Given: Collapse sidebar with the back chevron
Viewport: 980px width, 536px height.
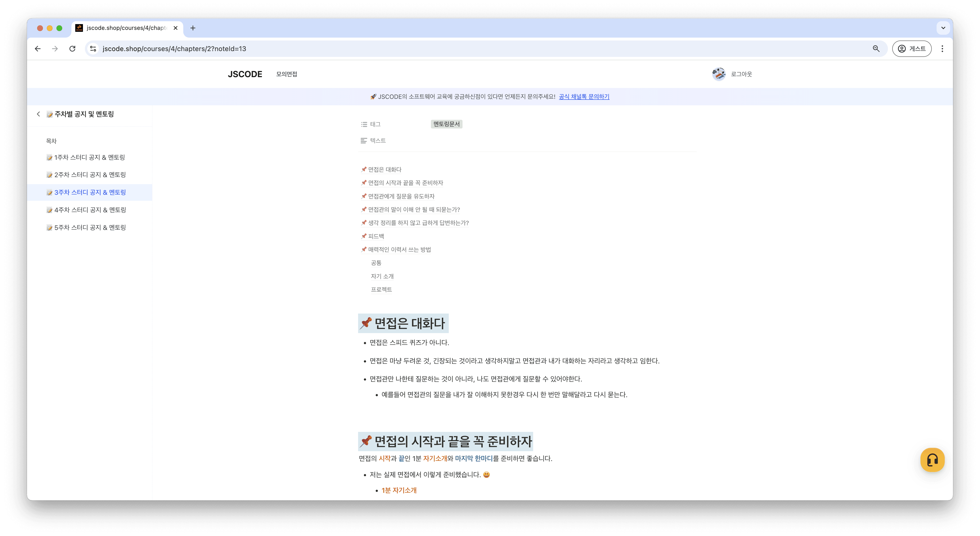Looking at the screenshot, I should pyautogui.click(x=38, y=114).
